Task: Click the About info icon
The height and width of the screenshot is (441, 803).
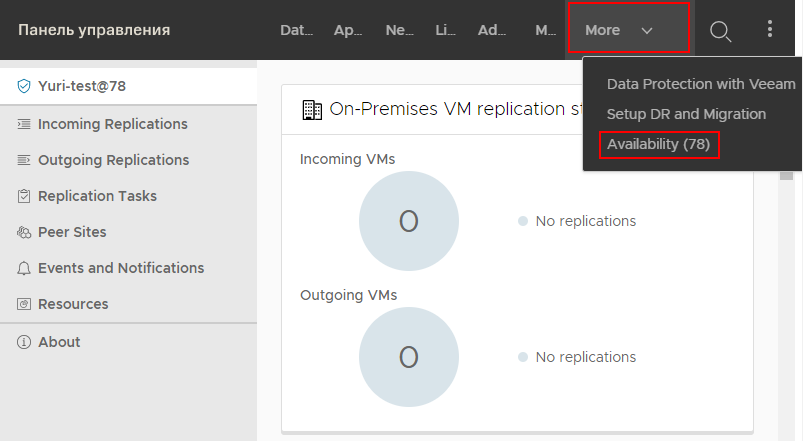Action: [x=24, y=342]
